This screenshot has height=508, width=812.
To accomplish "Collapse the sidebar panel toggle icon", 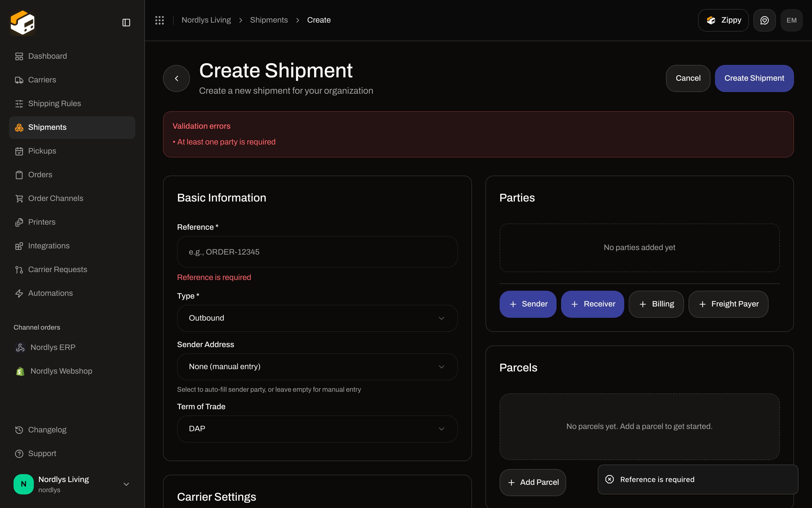I will click(126, 23).
